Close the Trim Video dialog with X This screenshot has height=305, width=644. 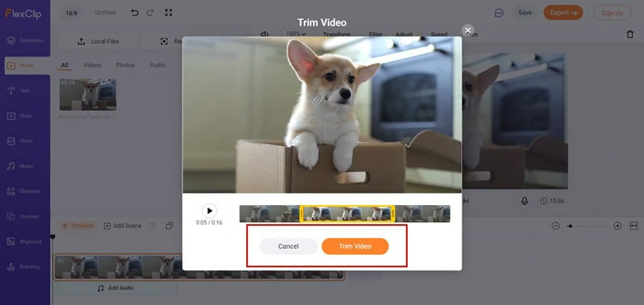tap(468, 30)
